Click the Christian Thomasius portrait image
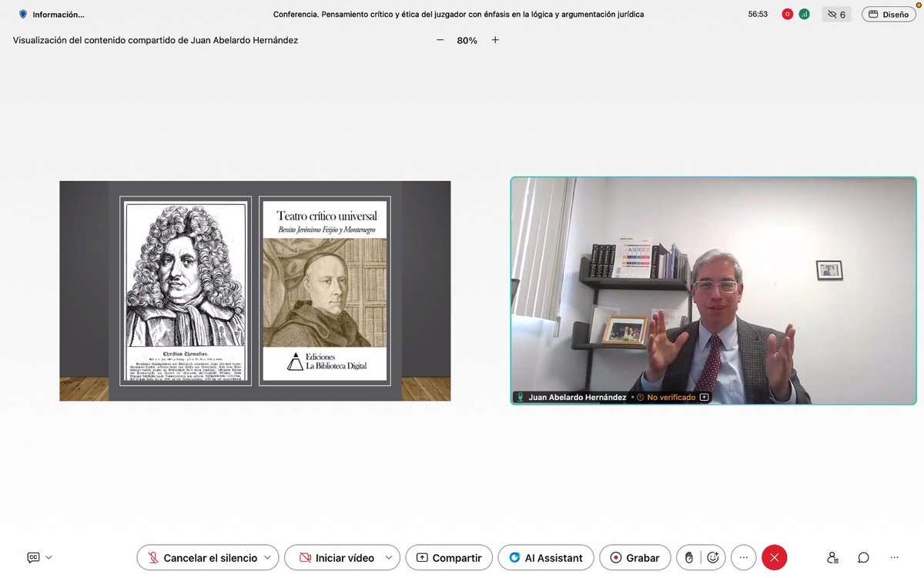 [x=186, y=291]
